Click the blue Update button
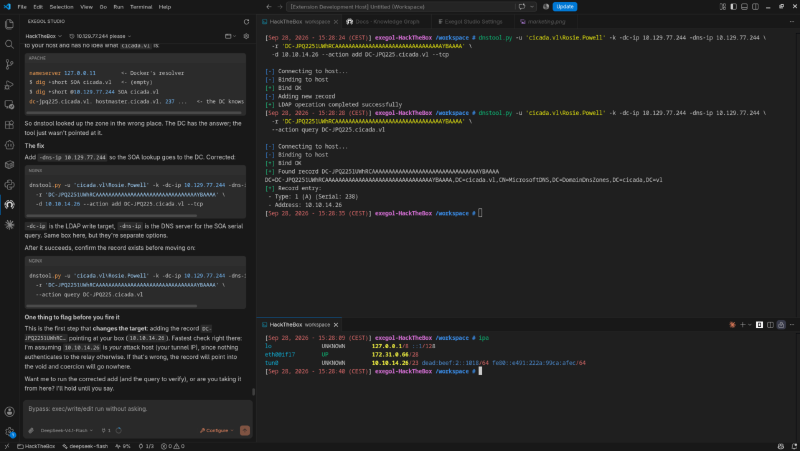 click(565, 7)
